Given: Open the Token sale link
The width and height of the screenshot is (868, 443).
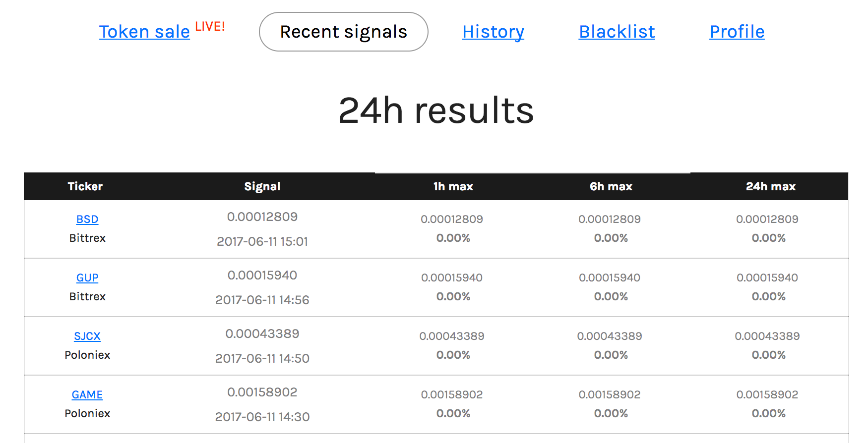Looking at the screenshot, I should pyautogui.click(x=144, y=32).
